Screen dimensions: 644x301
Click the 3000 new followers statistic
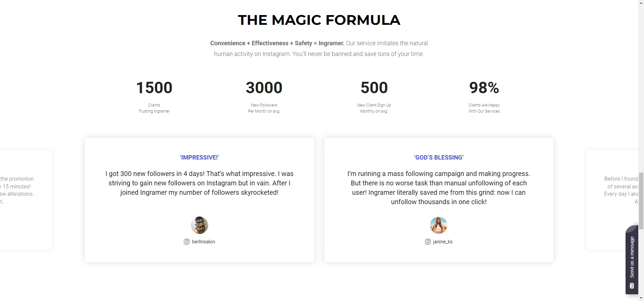pyautogui.click(x=264, y=88)
